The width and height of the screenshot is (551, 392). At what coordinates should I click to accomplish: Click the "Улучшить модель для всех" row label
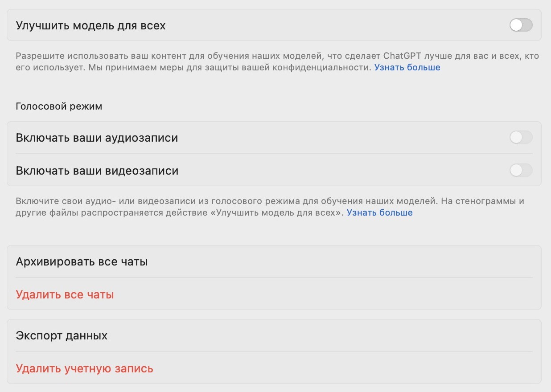[90, 25]
